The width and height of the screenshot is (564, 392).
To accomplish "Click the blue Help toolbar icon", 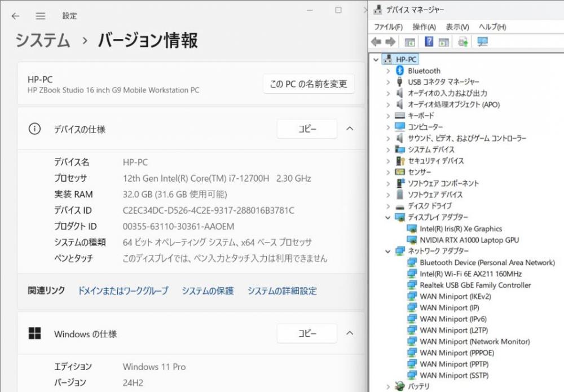I will (429, 42).
